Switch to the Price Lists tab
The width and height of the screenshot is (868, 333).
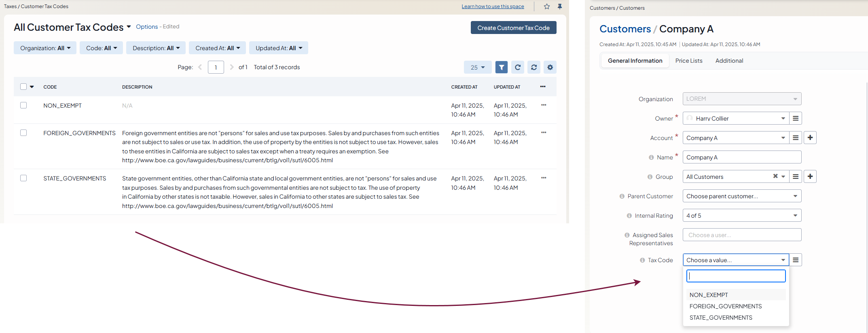688,61
